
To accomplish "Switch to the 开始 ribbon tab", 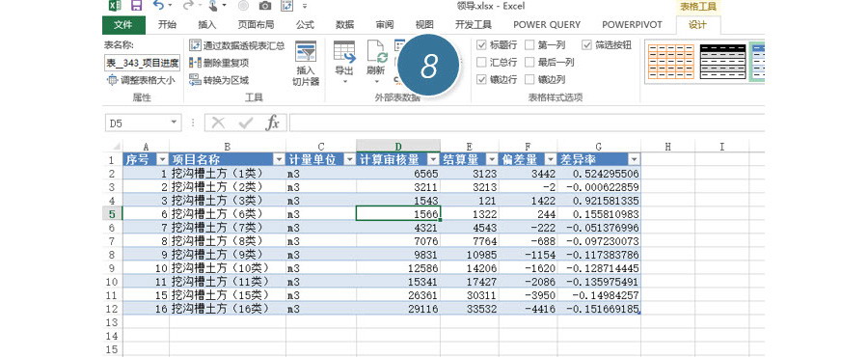I will (167, 25).
